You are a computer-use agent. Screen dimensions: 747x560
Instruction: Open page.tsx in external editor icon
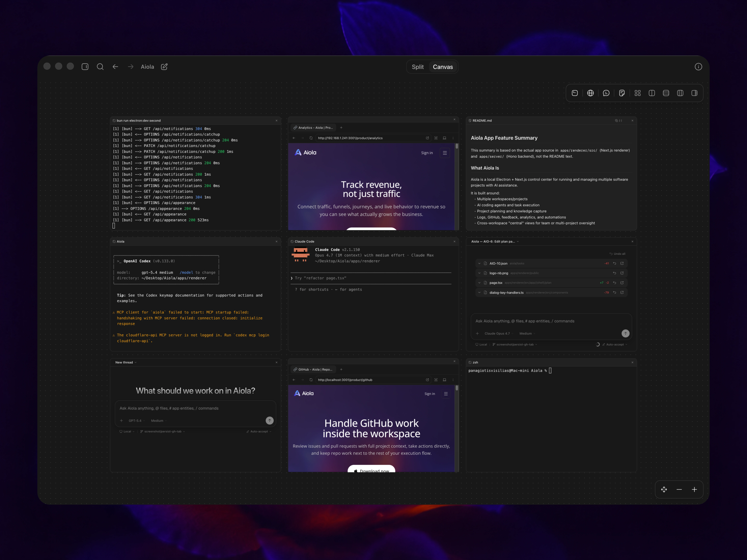pos(622,283)
